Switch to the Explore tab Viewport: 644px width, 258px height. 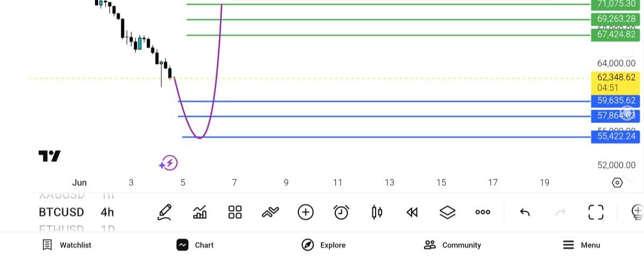click(x=324, y=245)
